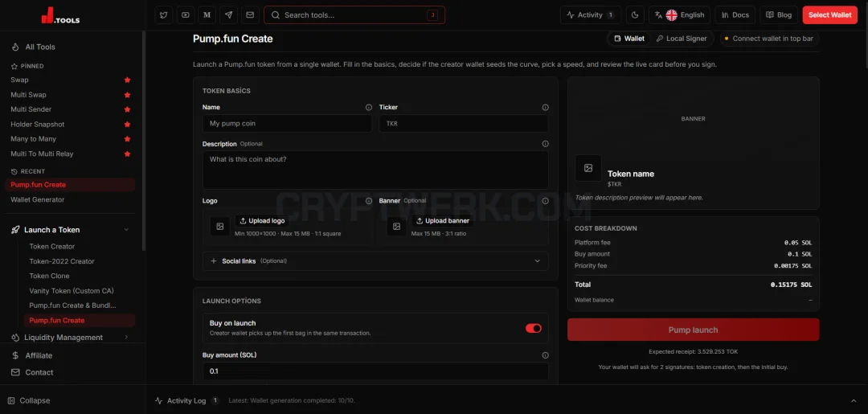This screenshot has height=414, width=868.
Task: Expand the Liquidity Management section
Action: tap(126, 337)
